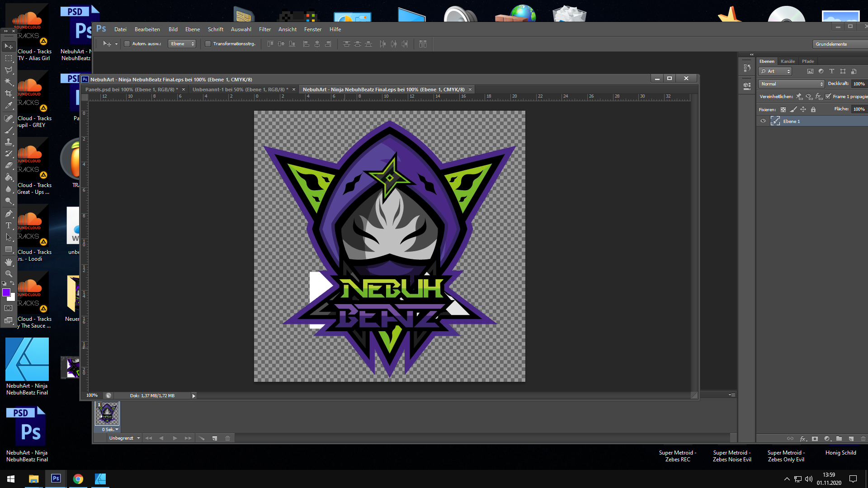This screenshot has height=488, width=868.
Task: Click the foreground purple color swatch
Action: click(6, 292)
